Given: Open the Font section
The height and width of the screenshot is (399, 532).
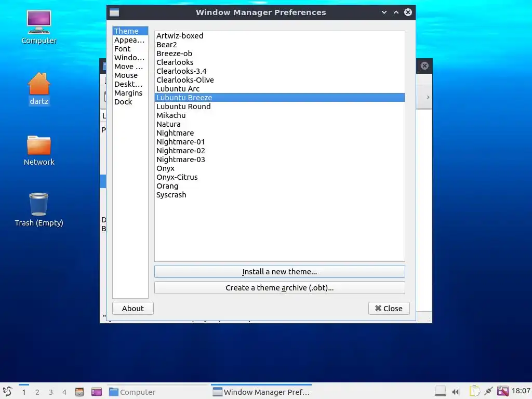Looking at the screenshot, I should [x=130, y=48].
